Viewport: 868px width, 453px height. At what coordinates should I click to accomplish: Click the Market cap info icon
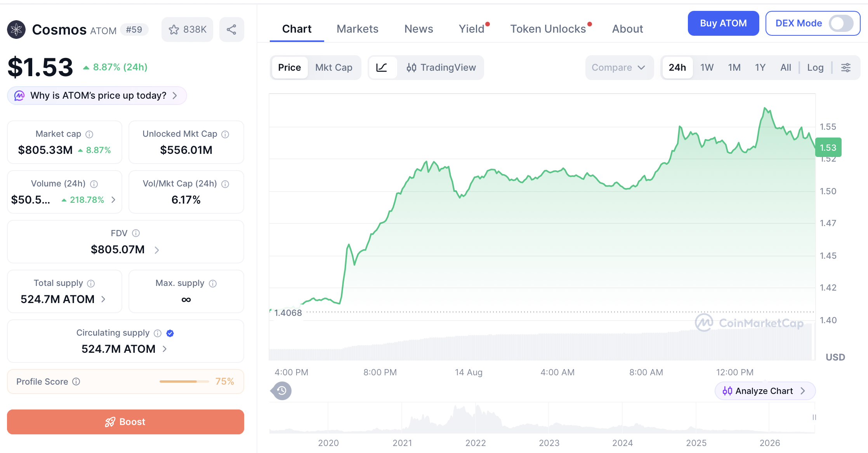[89, 134]
